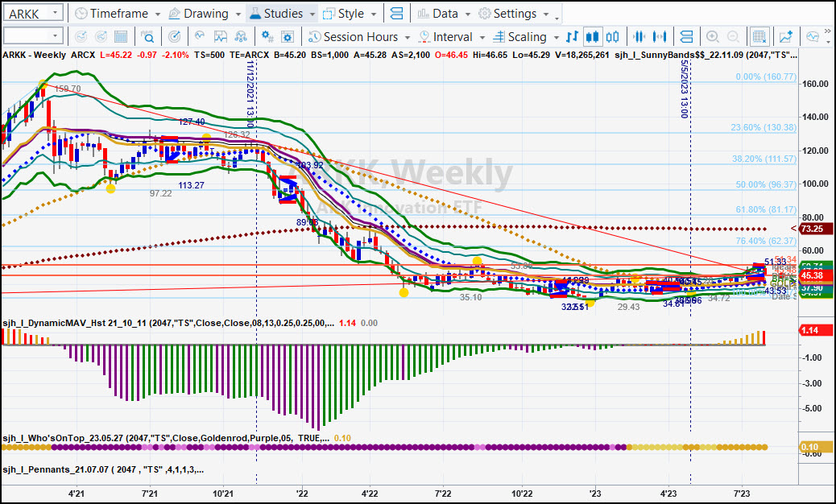Click the zoom in magnifier icon
Image resolution: width=836 pixels, height=504 pixels.
[x=713, y=36]
